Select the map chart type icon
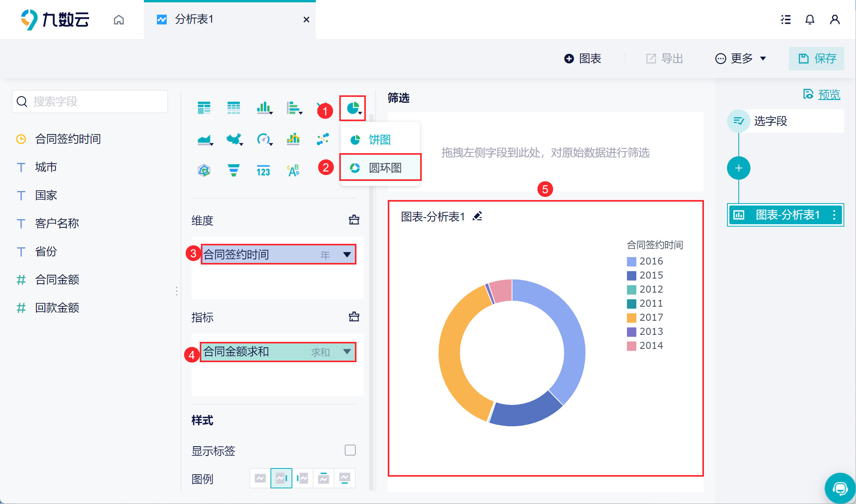 tap(235, 139)
